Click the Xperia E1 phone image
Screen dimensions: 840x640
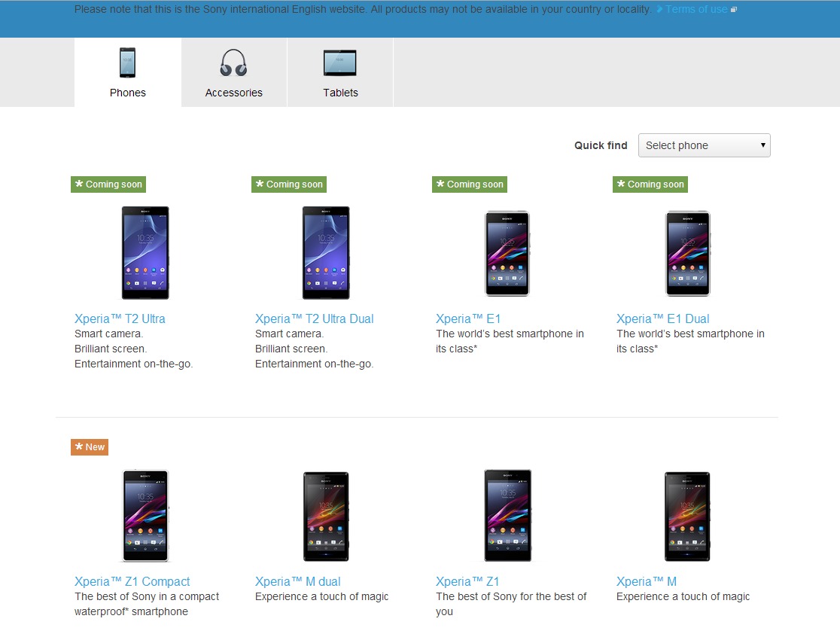point(507,253)
